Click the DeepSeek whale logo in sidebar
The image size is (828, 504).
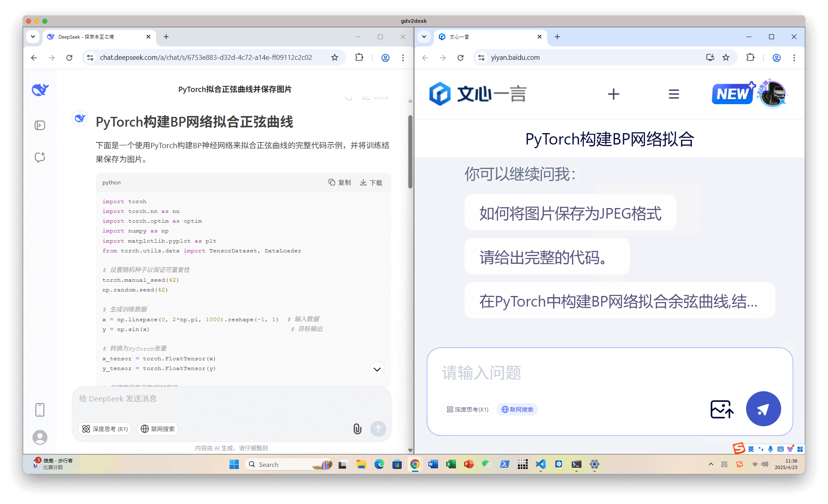click(x=40, y=90)
